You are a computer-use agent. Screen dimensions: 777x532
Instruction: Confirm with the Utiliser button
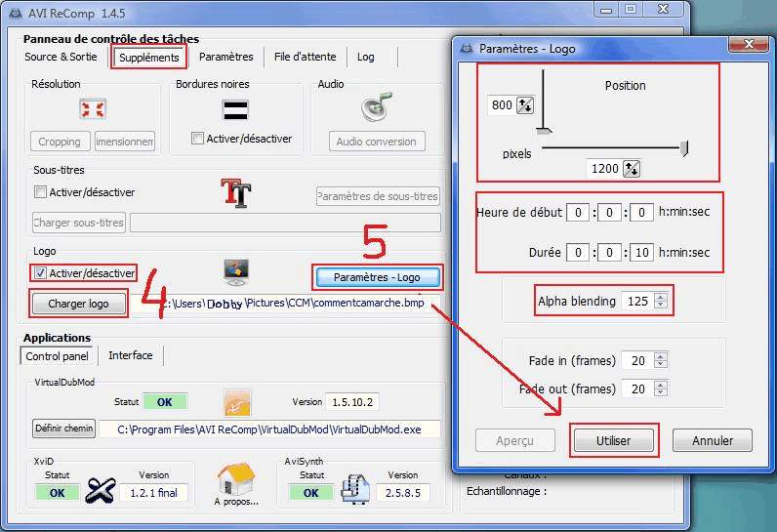pos(613,440)
